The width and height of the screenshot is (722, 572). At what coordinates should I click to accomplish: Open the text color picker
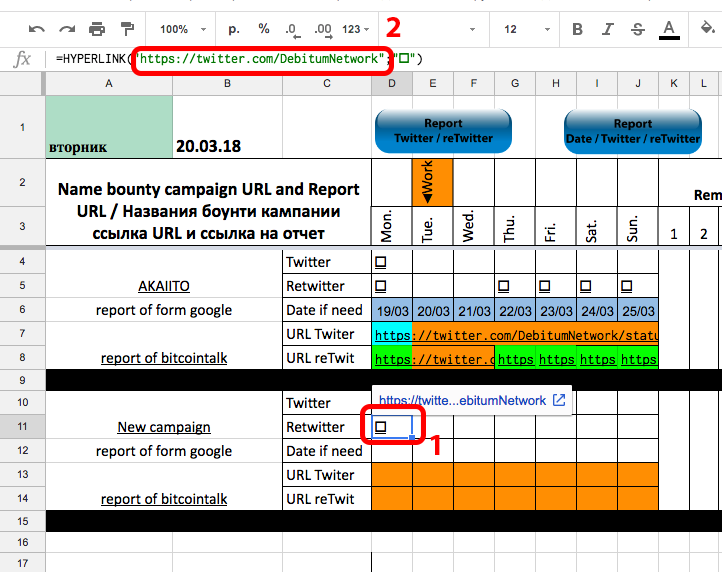click(x=669, y=30)
